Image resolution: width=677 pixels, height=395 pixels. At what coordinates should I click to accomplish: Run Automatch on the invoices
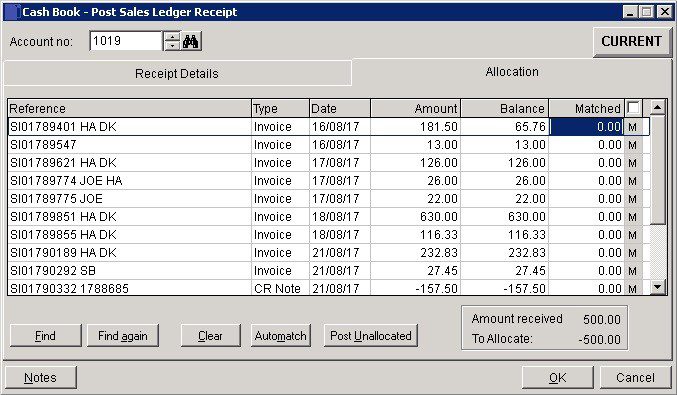[281, 336]
